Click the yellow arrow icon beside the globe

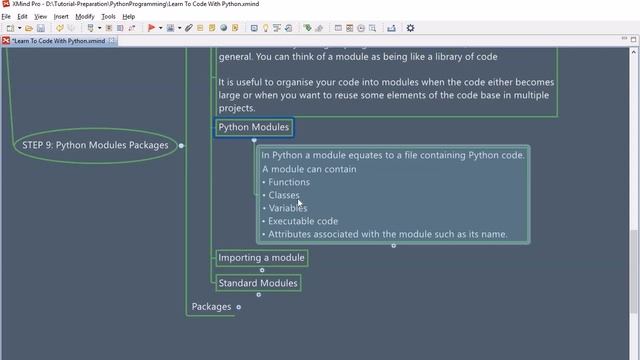pyautogui.click(x=235, y=28)
